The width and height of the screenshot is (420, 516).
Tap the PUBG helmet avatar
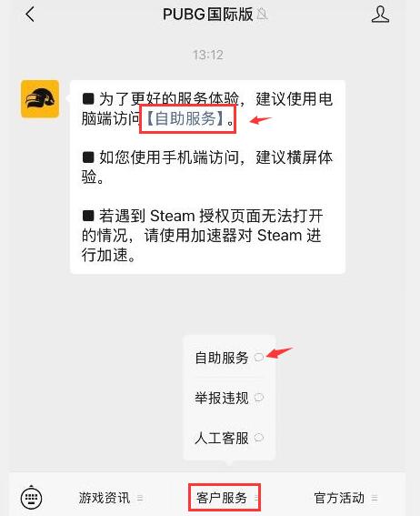point(40,99)
